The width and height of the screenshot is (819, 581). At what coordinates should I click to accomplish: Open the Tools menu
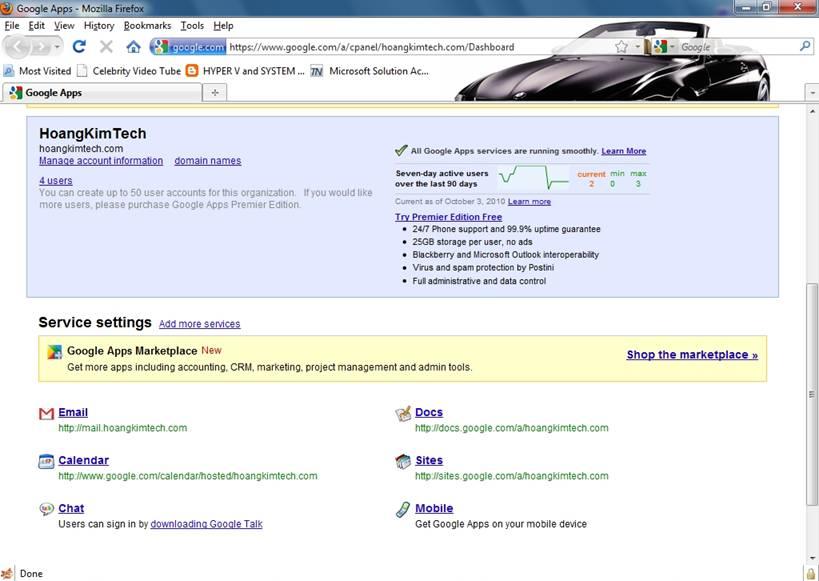point(192,26)
